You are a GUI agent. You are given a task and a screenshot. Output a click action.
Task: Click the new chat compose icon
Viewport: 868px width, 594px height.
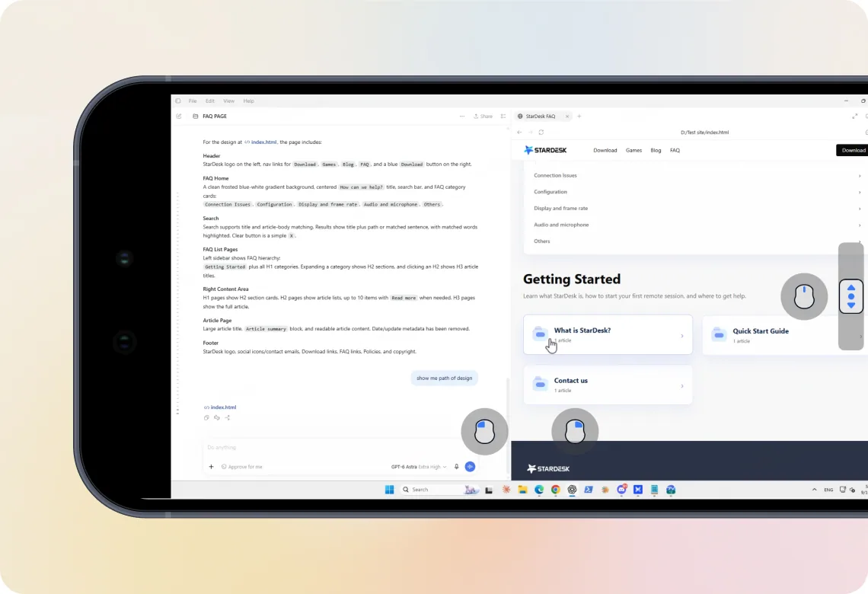[x=179, y=117]
